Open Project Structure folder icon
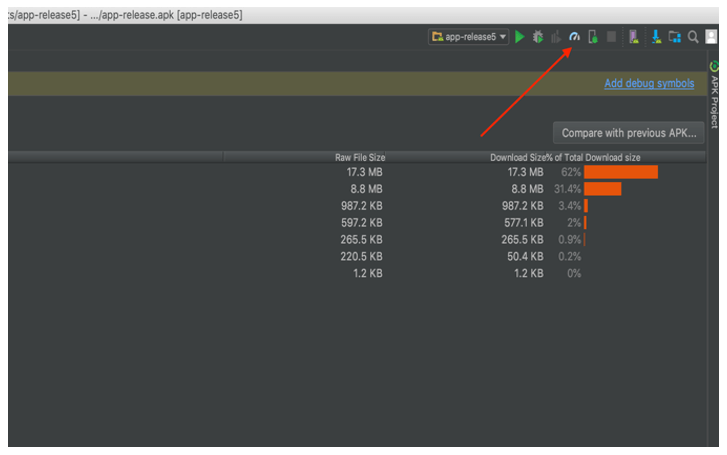Screen dimensions: 727x455 (675, 37)
